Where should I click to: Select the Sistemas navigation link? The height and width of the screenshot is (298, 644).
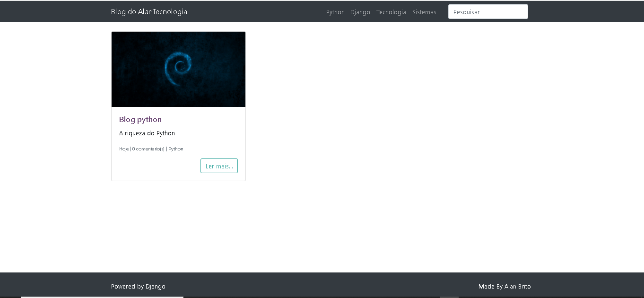424,12
